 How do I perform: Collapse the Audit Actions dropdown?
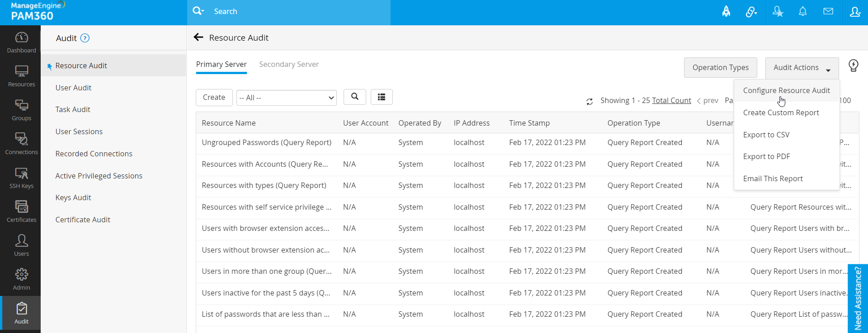click(802, 68)
